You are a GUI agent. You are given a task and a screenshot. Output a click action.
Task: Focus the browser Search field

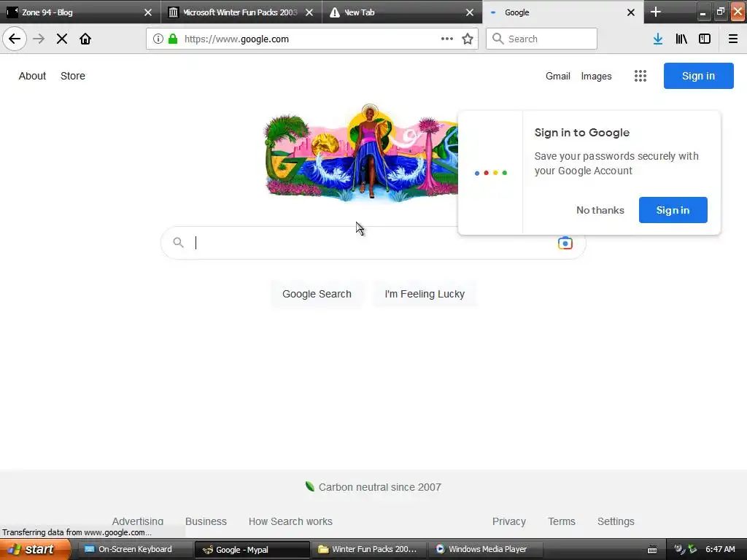click(x=541, y=39)
